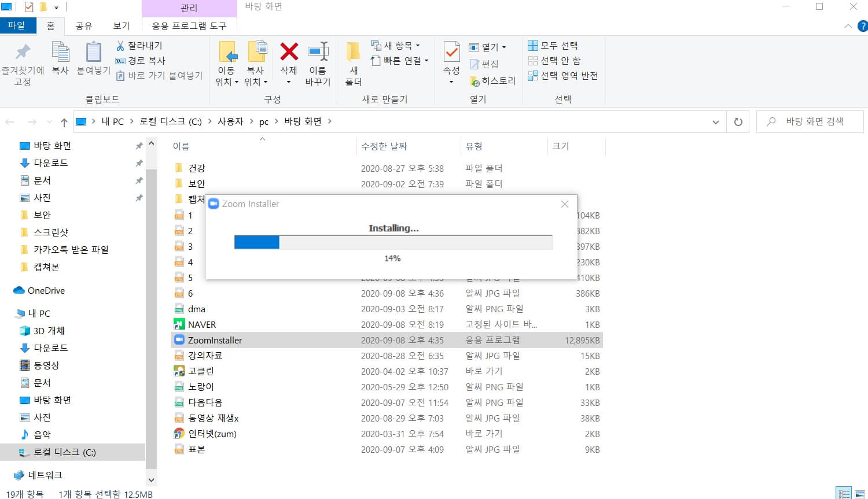Expand the address bar history dropdown
Screen dimensions: 868x499
click(x=716, y=122)
